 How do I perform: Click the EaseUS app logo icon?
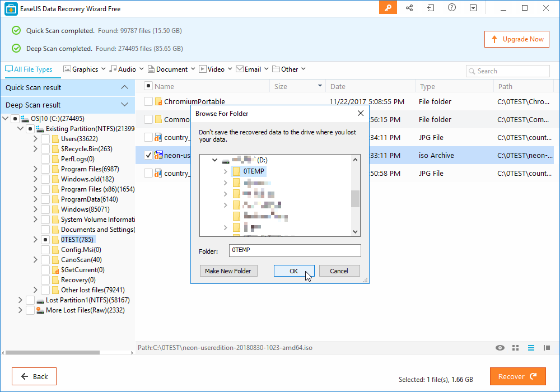tap(11, 8)
